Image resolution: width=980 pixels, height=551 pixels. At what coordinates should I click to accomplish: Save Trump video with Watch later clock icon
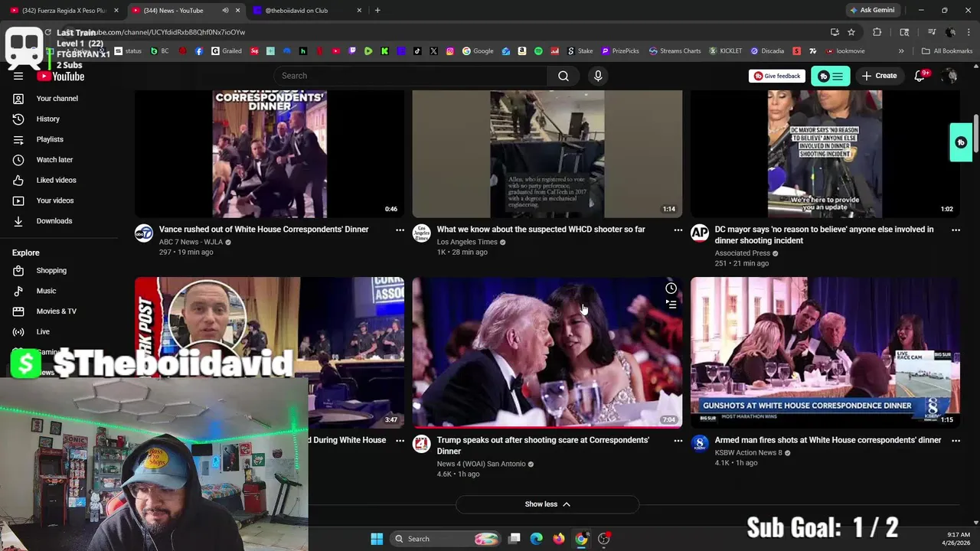(x=671, y=289)
